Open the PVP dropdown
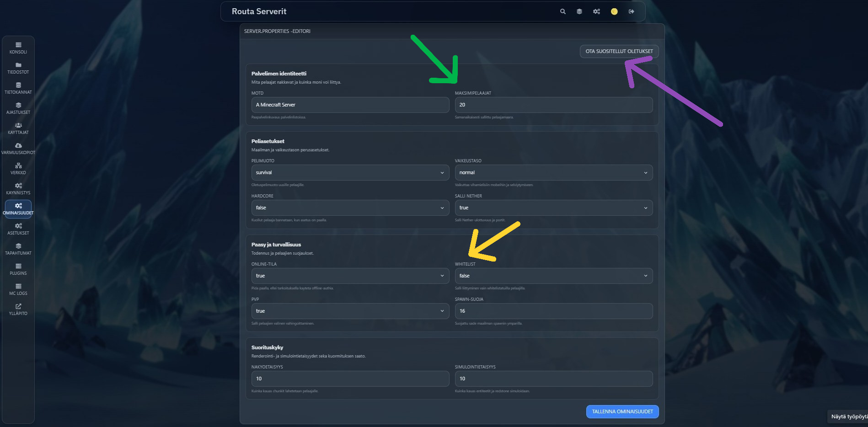This screenshot has width=868, height=427. coord(350,311)
